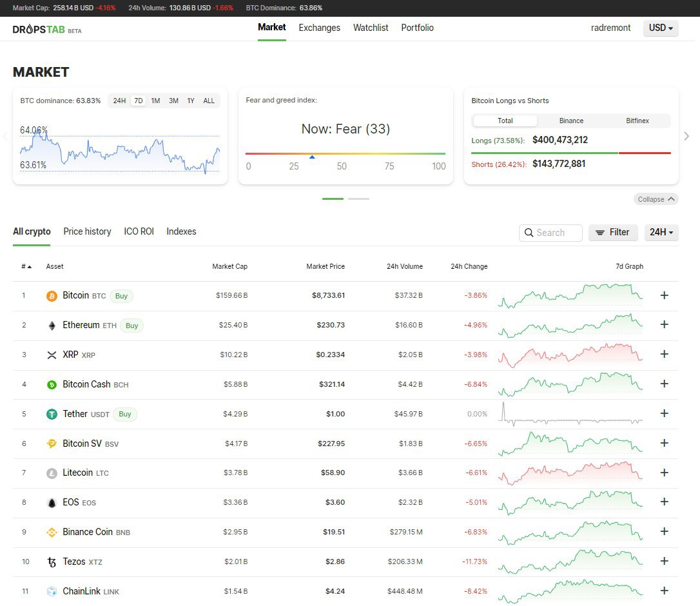Select 7D range for BTC dominance
Screen dimensions: 700x606
(x=139, y=101)
